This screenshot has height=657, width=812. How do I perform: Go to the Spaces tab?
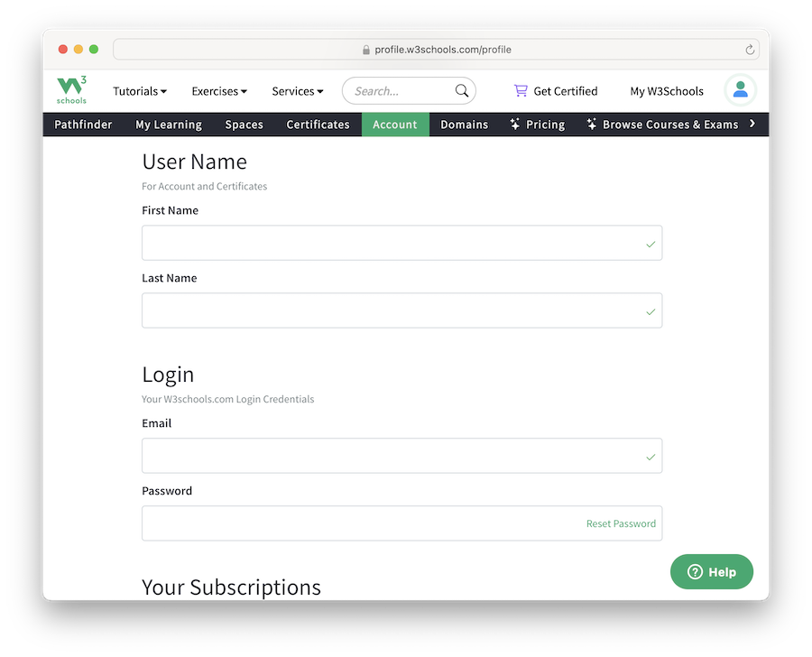[244, 125]
